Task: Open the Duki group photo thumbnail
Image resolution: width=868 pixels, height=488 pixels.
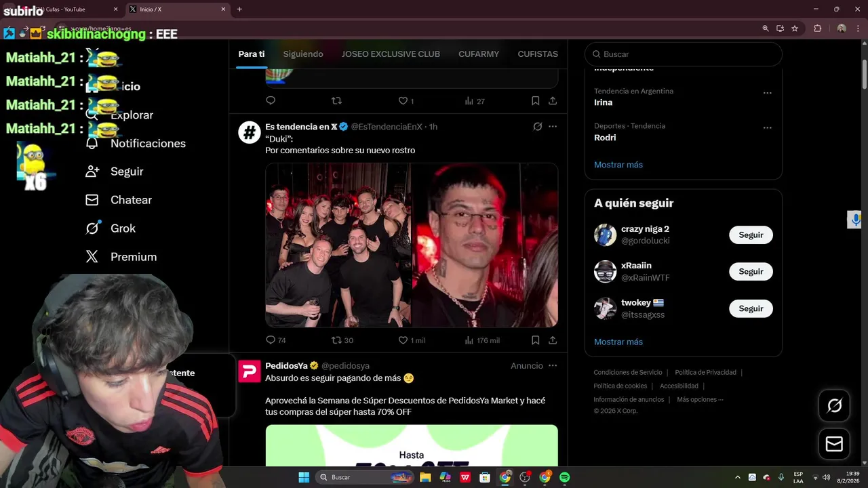Action: coord(338,245)
